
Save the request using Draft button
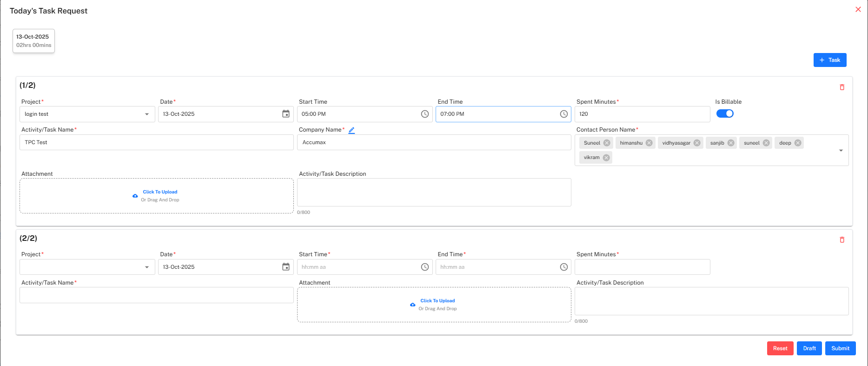pyautogui.click(x=809, y=348)
